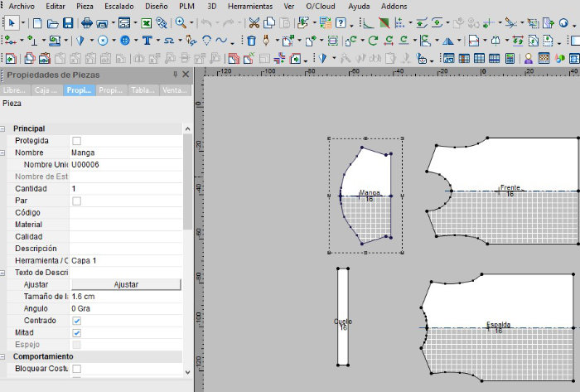Collapse the Texto de Descripción group
This screenshot has width=580, height=392.
[x=4, y=273]
